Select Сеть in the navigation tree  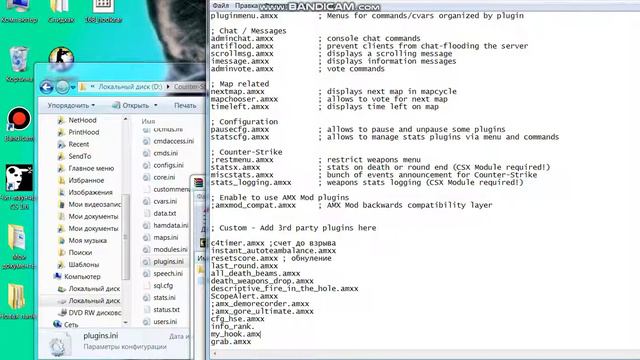click(x=71, y=324)
